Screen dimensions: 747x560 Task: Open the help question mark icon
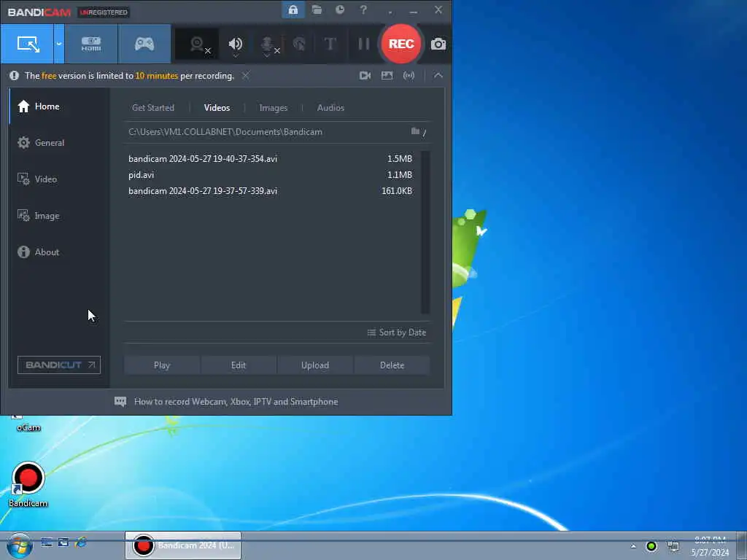tap(363, 9)
